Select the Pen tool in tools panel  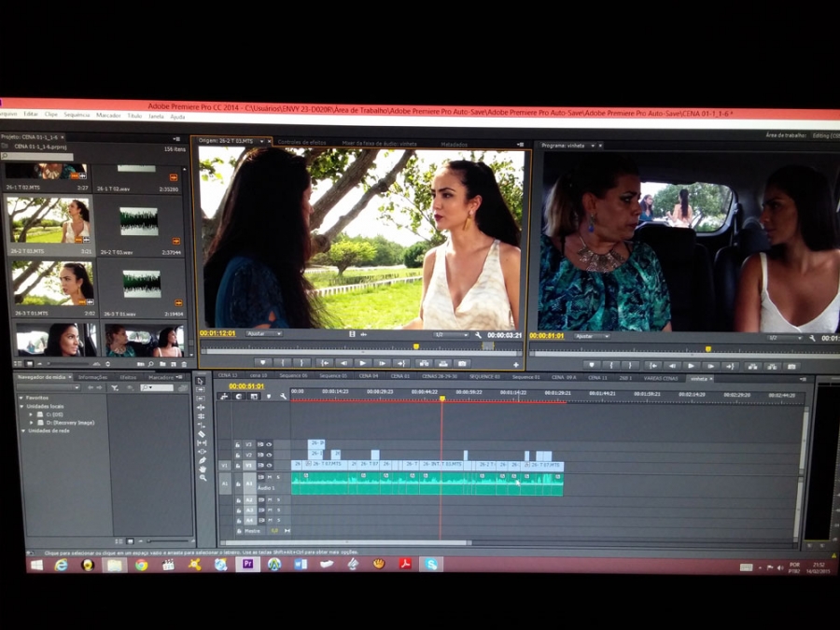202,460
